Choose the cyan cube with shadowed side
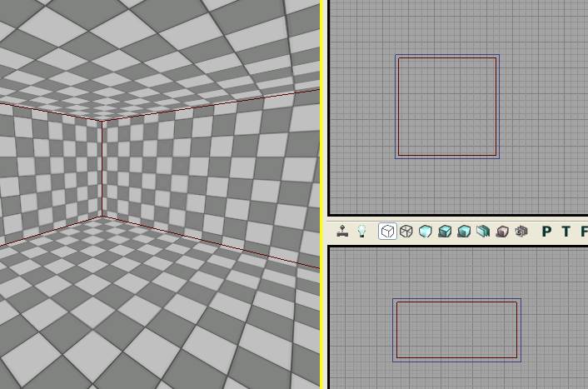This screenshot has width=588, height=389. click(464, 231)
